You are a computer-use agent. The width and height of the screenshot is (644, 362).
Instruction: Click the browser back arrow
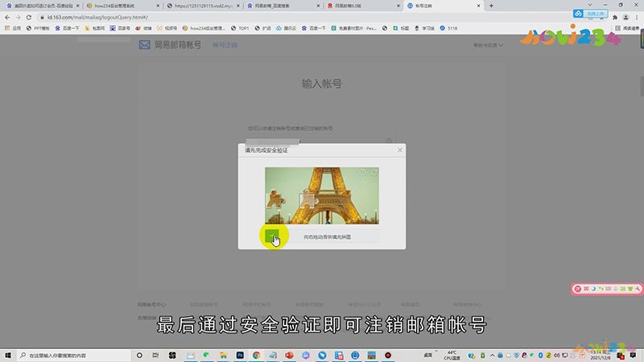(7, 17)
